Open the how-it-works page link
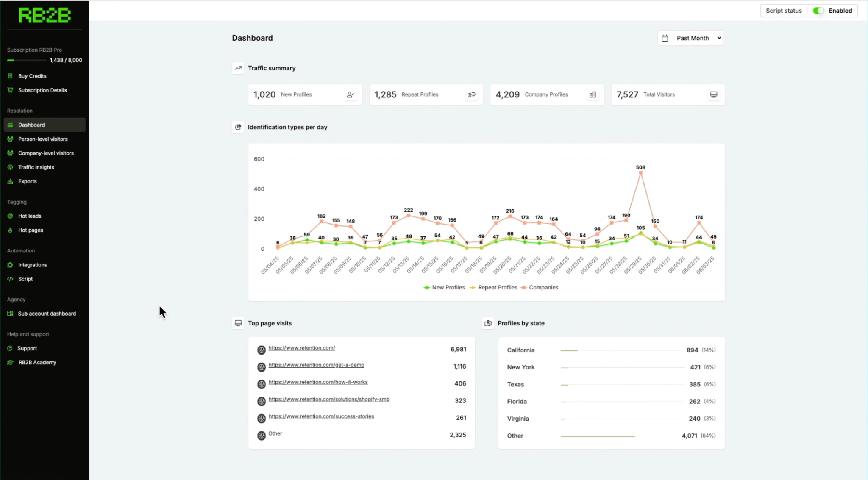 coord(318,382)
